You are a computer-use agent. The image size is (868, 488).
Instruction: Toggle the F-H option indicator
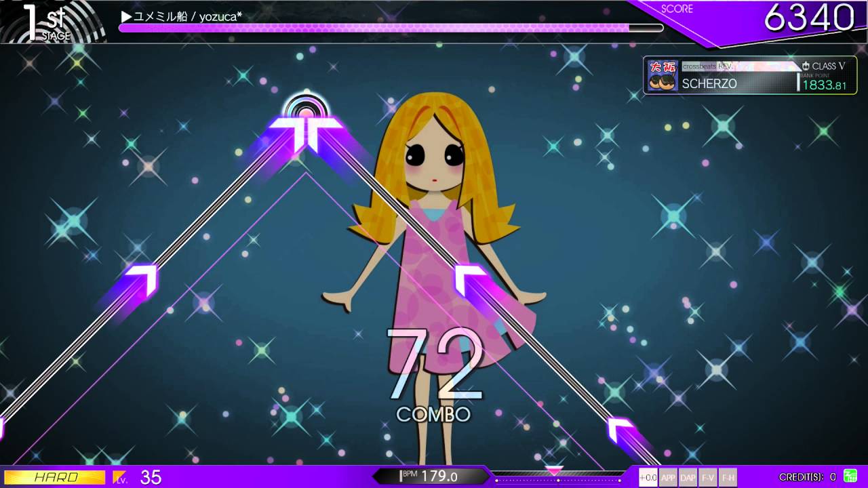[x=728, y=477]
